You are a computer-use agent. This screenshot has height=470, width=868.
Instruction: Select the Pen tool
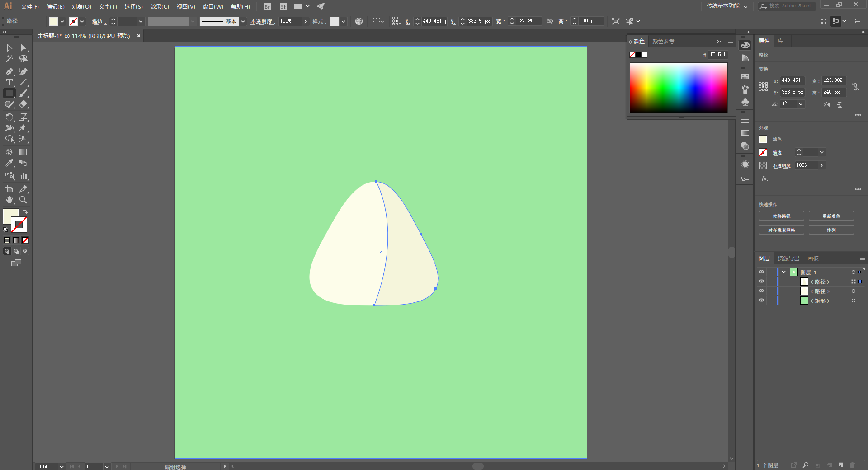(x=9, y=71)
